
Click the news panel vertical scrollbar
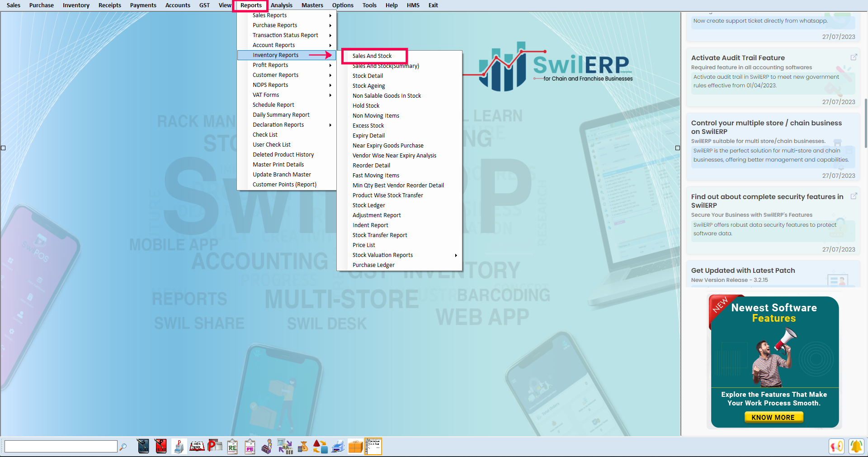(x=865, y=123)
